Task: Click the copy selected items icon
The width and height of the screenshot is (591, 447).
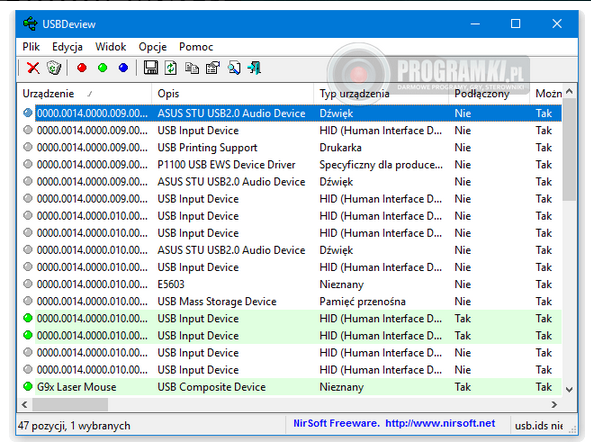Action: pos(192,68)
